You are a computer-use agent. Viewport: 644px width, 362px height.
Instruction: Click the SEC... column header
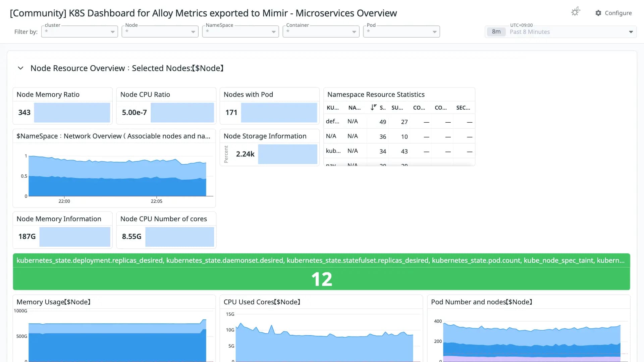[x=463, y=108]
